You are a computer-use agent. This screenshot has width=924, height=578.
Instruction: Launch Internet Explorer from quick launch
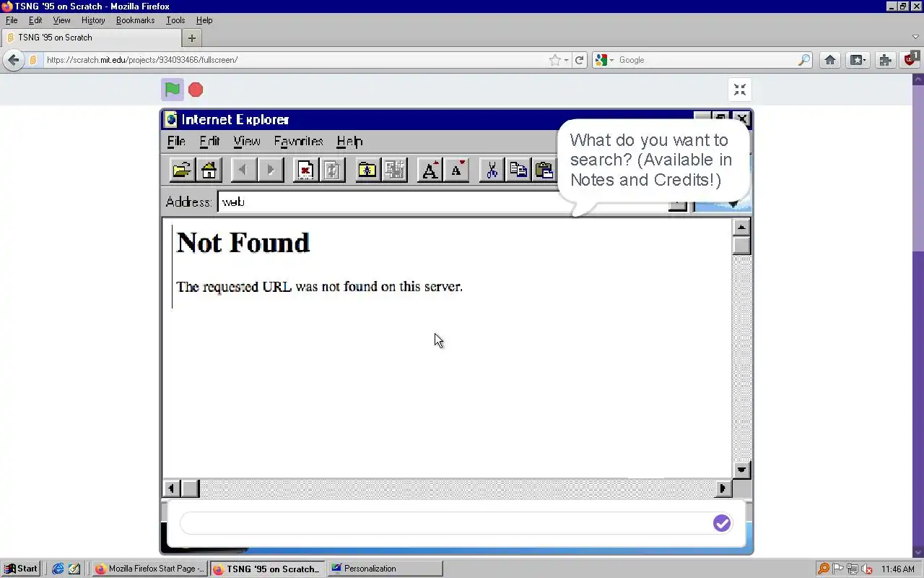(x=58, y=569)
